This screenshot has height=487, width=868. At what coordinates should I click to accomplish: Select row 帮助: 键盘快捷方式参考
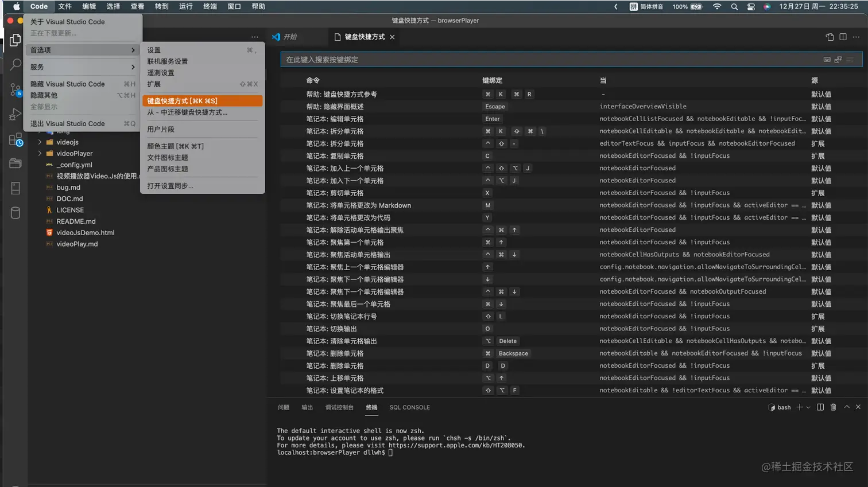[572, 94]
